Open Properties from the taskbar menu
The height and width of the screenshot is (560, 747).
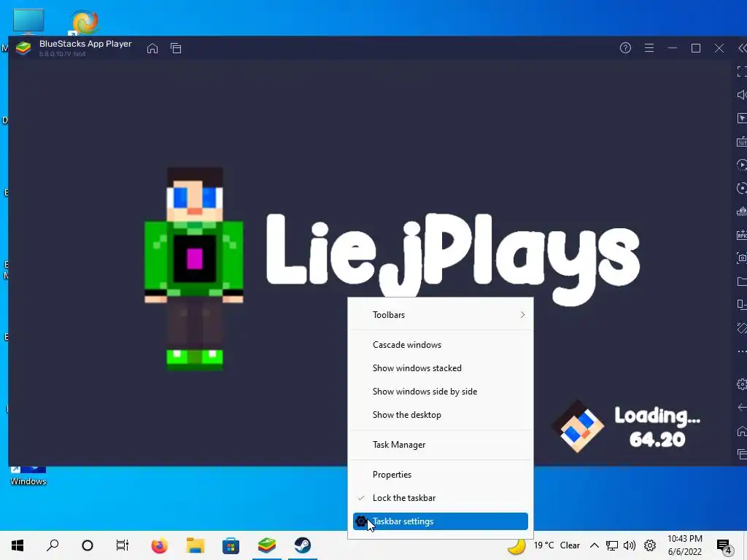pos(440,475)
